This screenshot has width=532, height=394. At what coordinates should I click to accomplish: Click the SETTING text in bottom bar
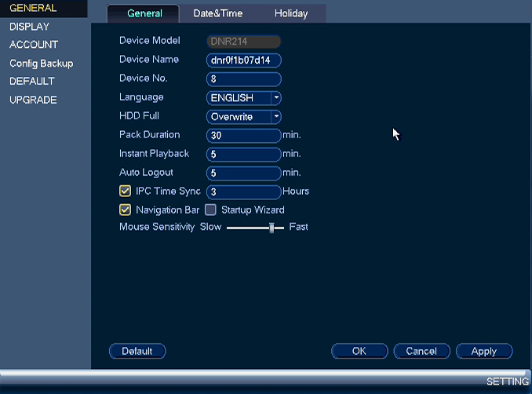pos(507,381)
